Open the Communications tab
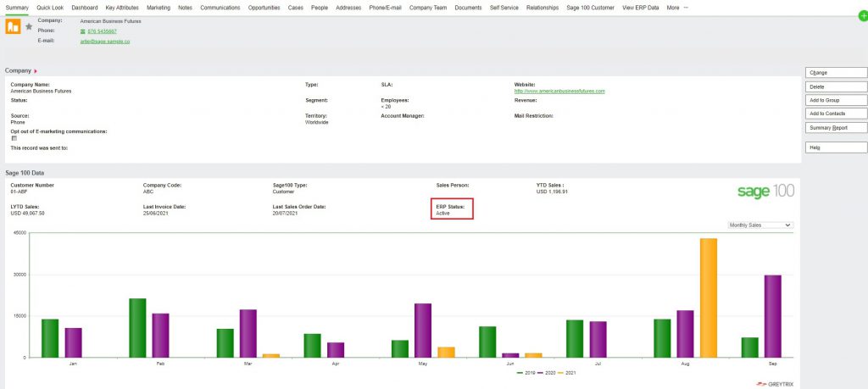Screen dimensions: 868x389 pos(220,8)
